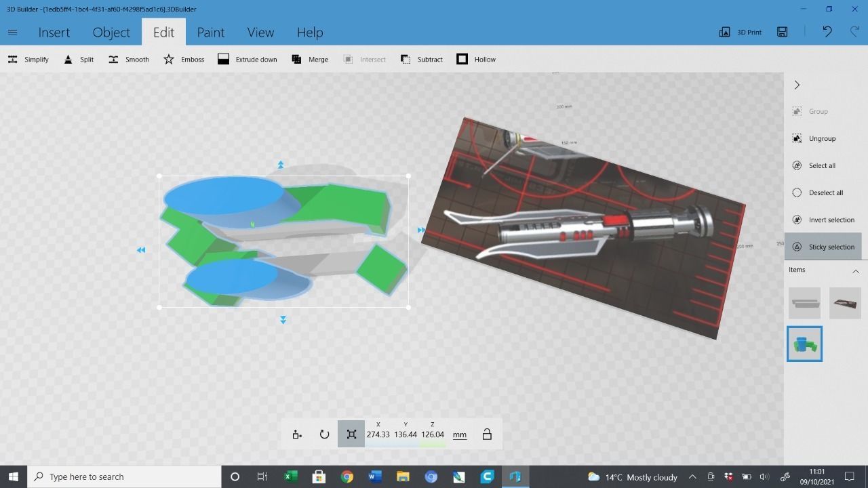The image size is (868, 488).
Task: Open the Windows Start menu
Action: (x=13, y=476)
